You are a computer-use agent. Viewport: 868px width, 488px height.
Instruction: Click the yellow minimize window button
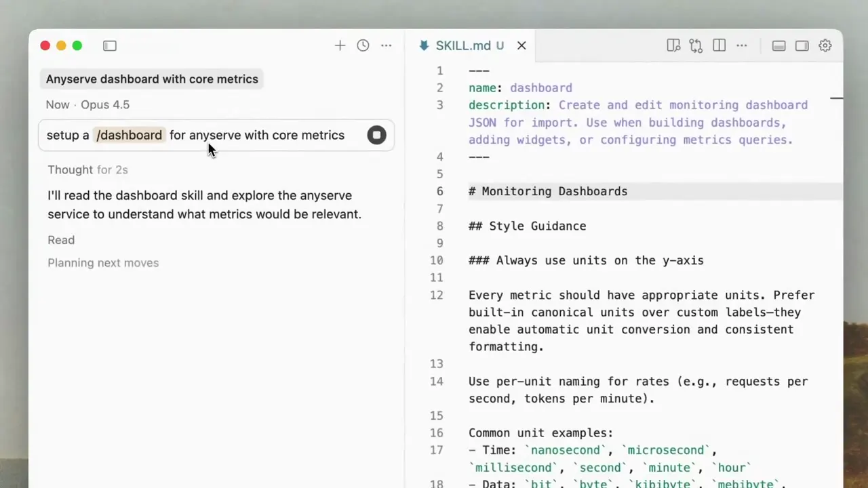[x=61, y=45]
